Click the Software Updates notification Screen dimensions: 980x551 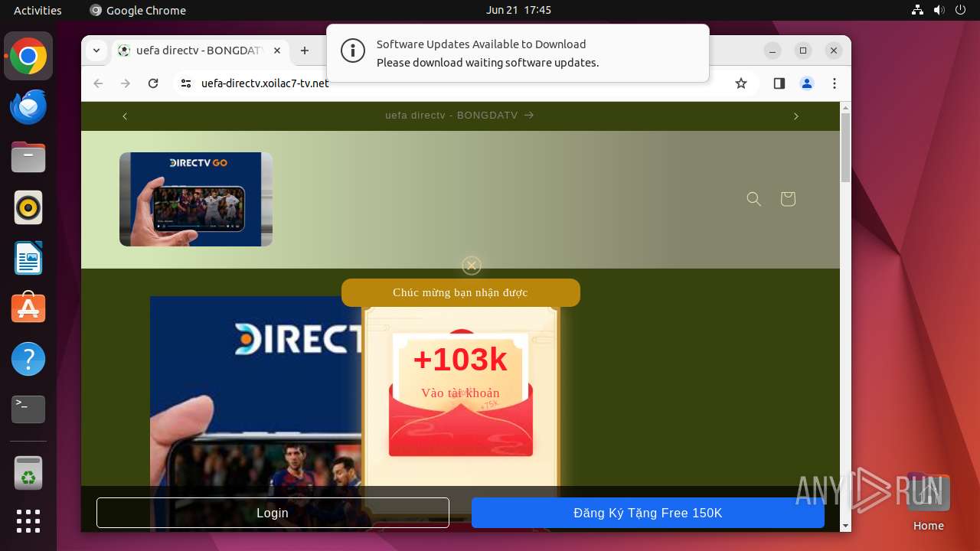(x=518, y=53)
